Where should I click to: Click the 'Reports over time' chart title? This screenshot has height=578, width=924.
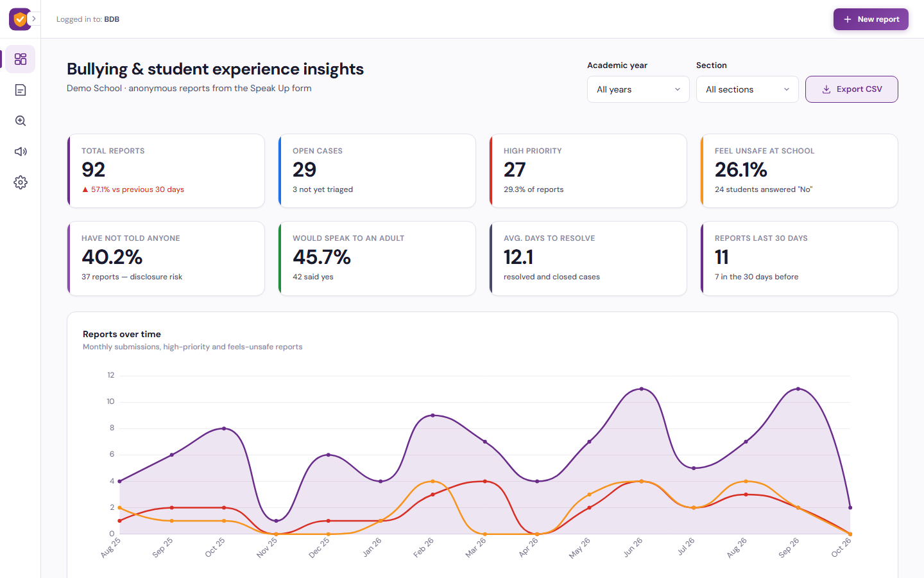pos(122,334)
